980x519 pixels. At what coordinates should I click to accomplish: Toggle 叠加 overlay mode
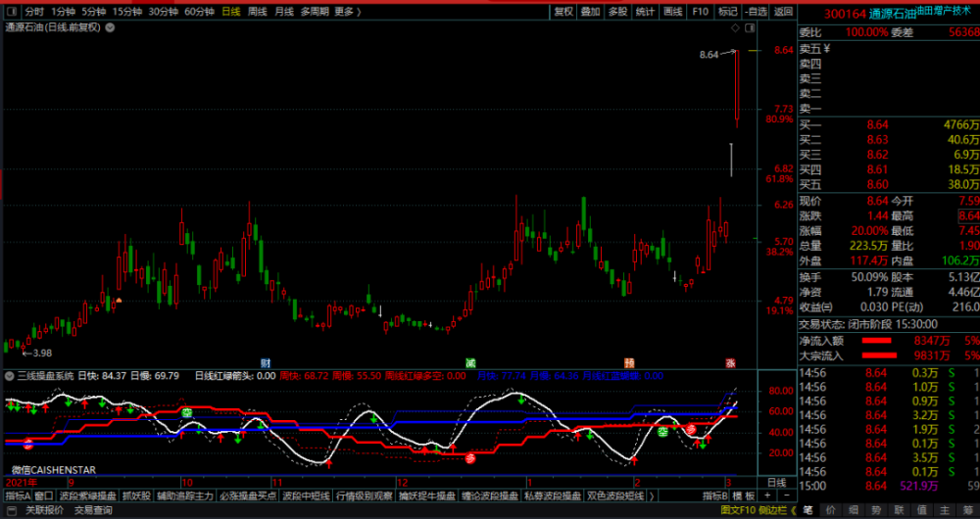coord(590,12)
